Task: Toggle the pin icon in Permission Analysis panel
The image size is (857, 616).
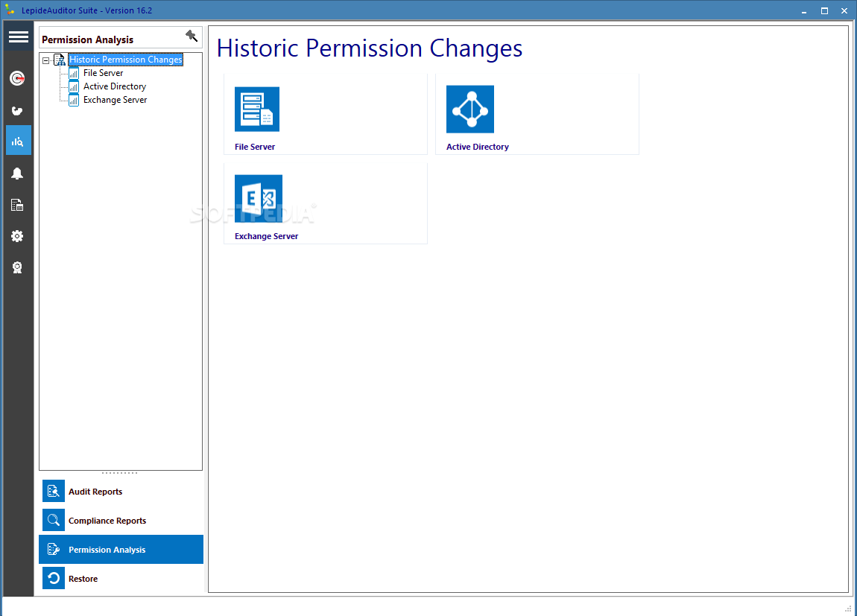Action: coord(192,36)
